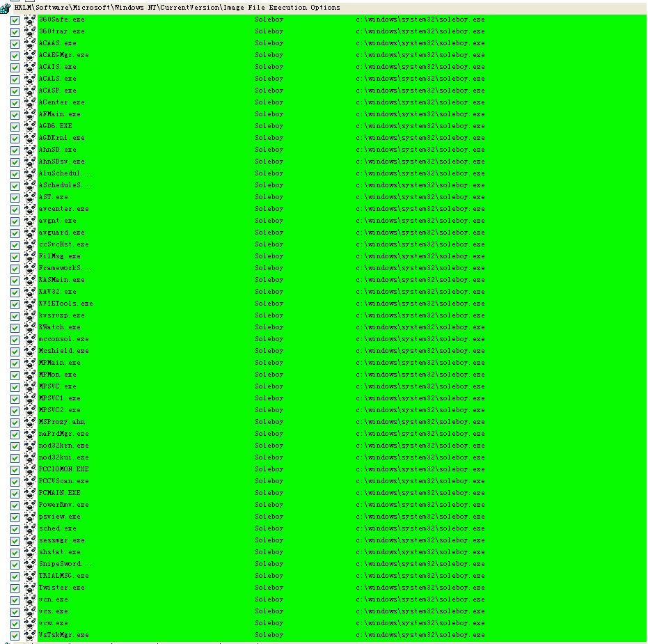Select the panda icon next to Mcshield.exe
This screenshot has height=644, width=648.
(30, 351)
